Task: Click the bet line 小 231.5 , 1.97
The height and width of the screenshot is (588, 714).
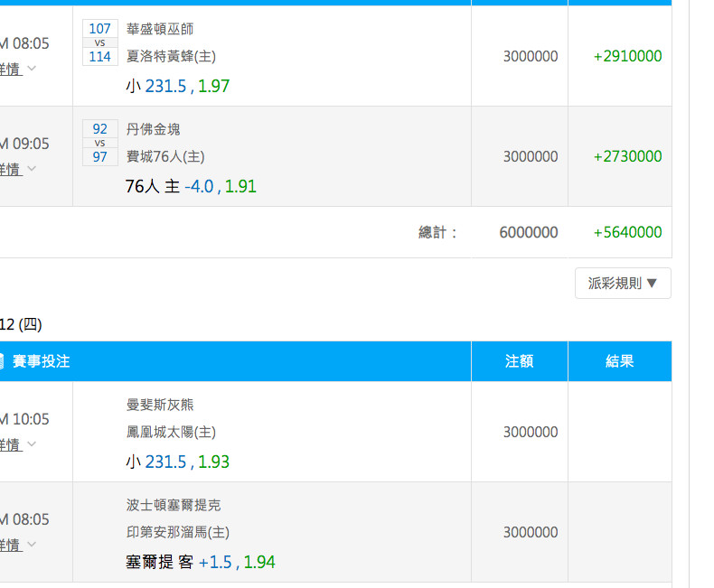Action: 177,86
